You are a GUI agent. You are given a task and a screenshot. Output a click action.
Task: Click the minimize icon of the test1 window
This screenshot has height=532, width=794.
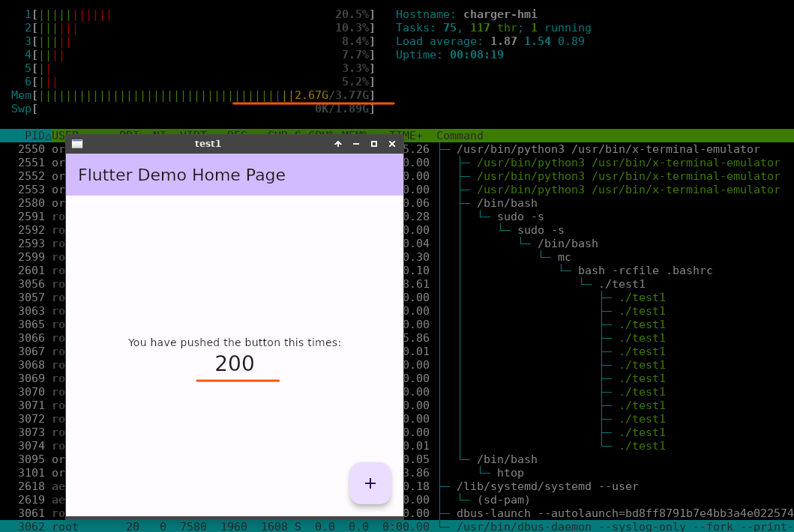[355, 144]
